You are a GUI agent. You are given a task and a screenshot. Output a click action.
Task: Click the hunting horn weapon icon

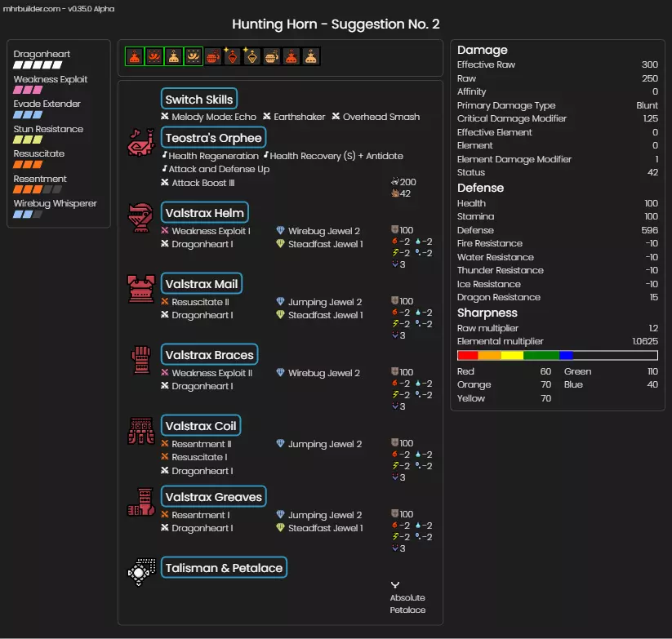click(x=141, y=143)
